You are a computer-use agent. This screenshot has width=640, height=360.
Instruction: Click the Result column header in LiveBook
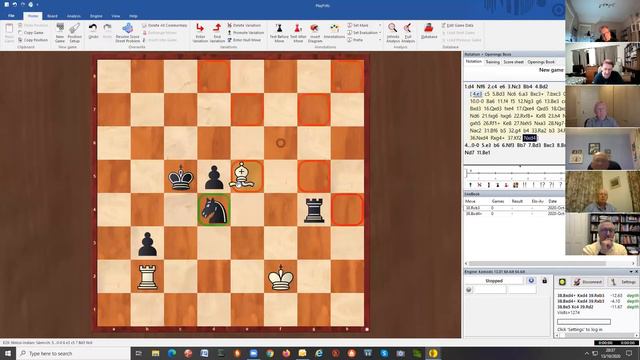tap(517, 201)
